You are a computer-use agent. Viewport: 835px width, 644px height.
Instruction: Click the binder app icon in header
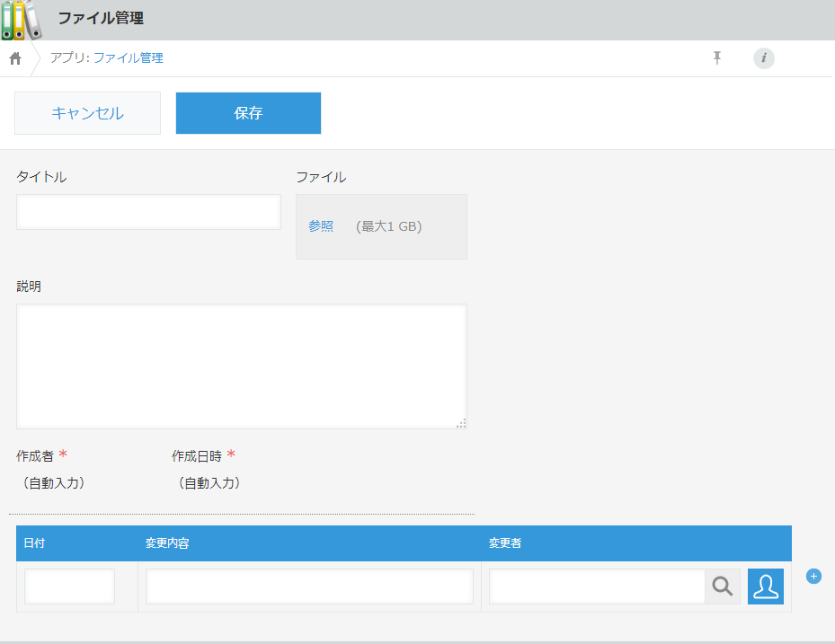click(x=22, y=20)
